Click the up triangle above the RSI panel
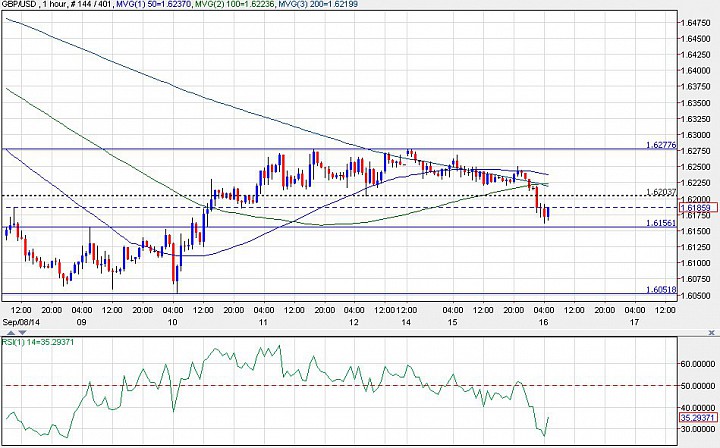720x448 pixels. coord(11,332)
